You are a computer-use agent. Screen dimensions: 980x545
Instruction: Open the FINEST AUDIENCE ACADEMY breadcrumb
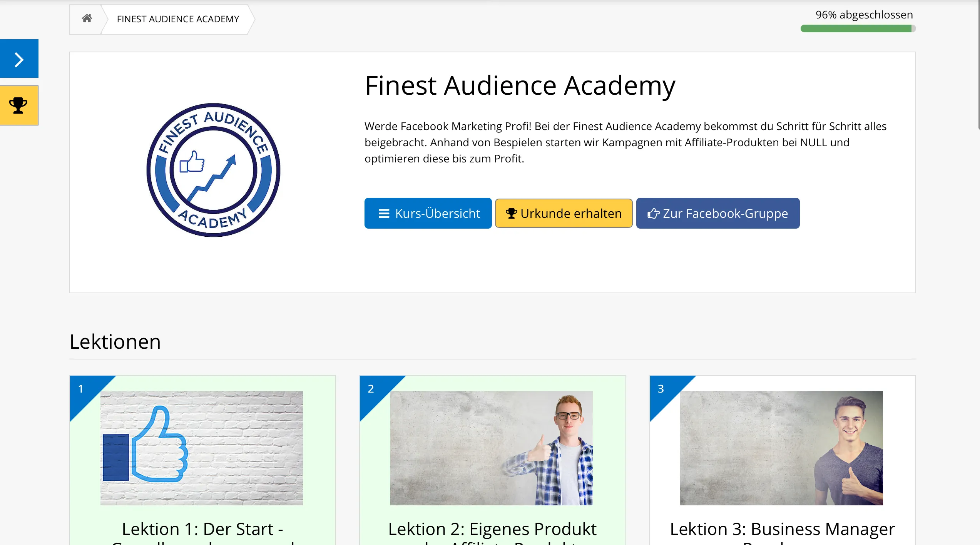click(178, 19)
